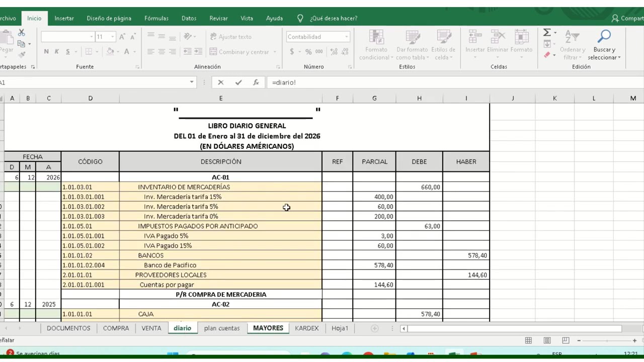The width and height of the screenshot is (644, 362).
Task: Click AutoSum sigma icon
Action: tap(547, 33)
